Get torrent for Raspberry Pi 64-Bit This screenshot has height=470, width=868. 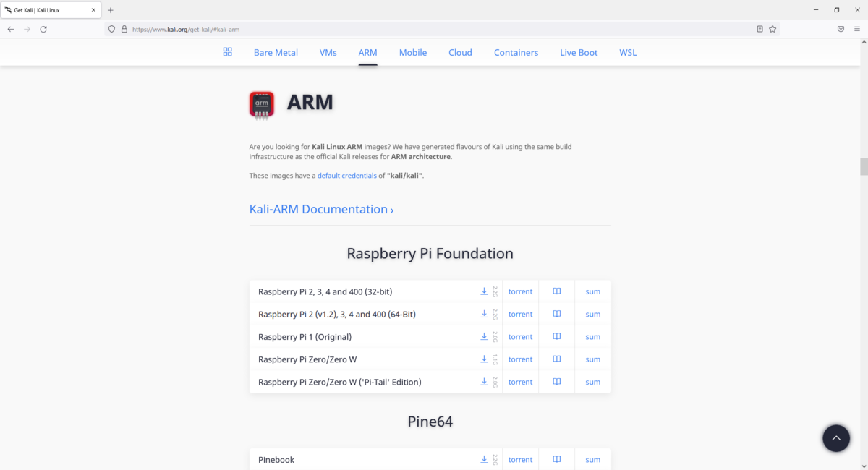pyautogui.click(x=520, y=314)
